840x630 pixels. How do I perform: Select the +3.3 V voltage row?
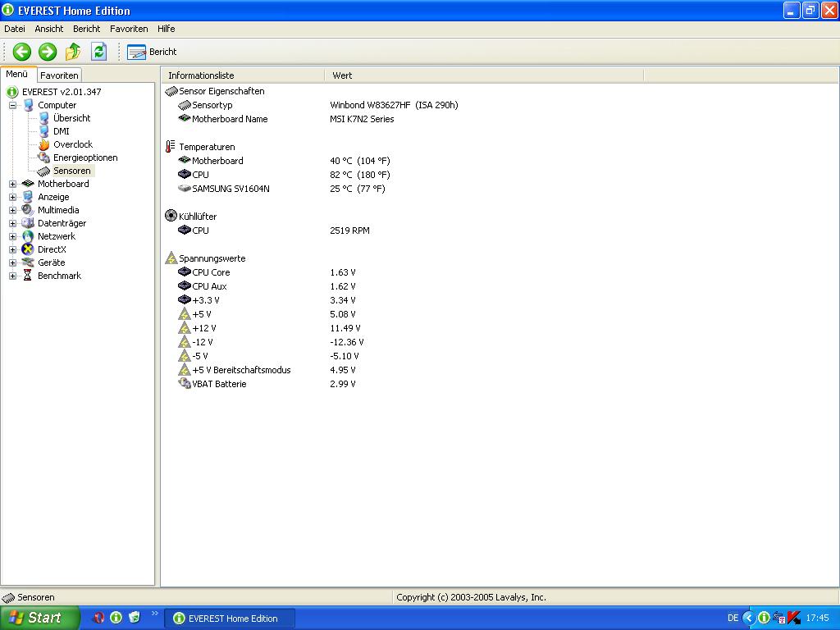coord(267,300)
